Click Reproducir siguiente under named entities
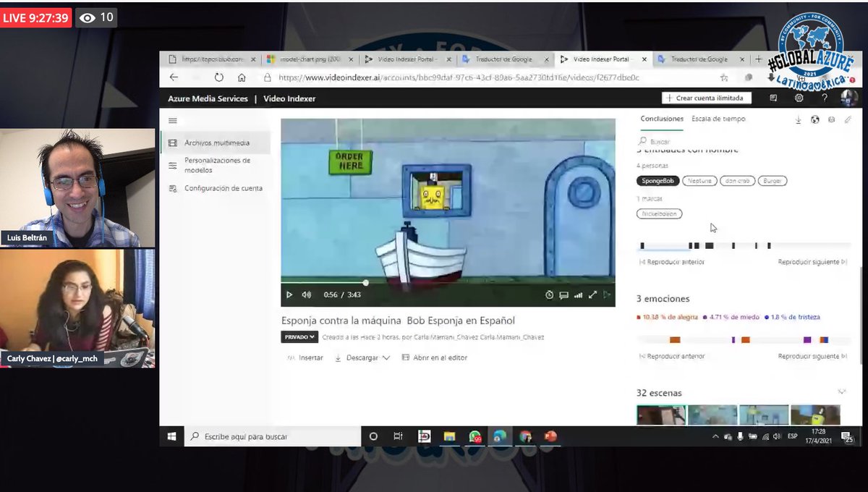 [x=812, y=262]
